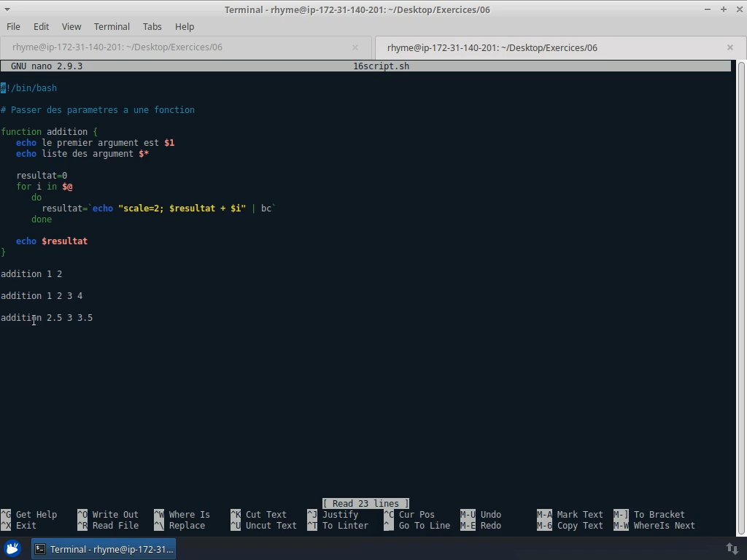747x560 pixels.
Task: Open the File menu
Action: [13, 26]
